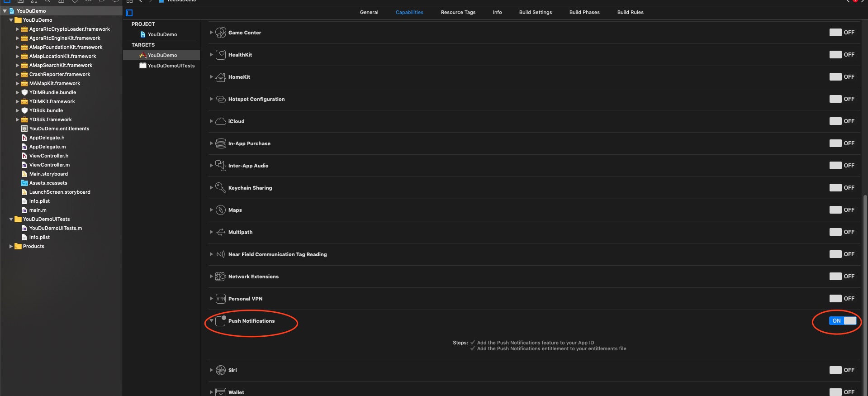
Task: Click the Wallet icon
Action: point(221,392)
